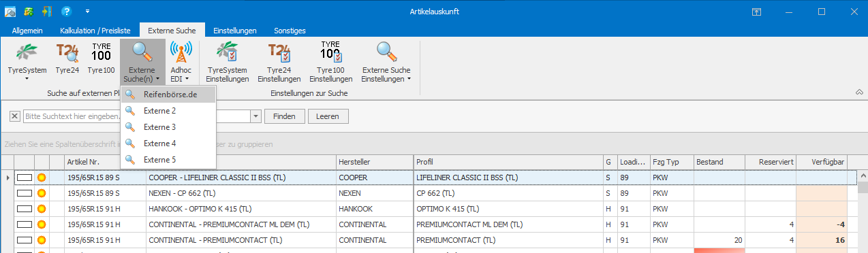Choose Externe 3 from the menu
Screen dimensions: 868x253
coord(168,127)
